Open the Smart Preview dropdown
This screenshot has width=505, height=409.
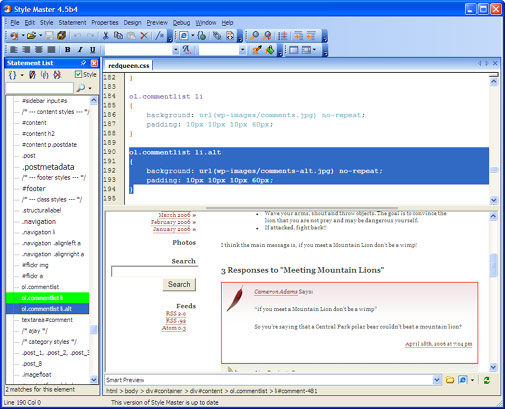tap(437, 380)
